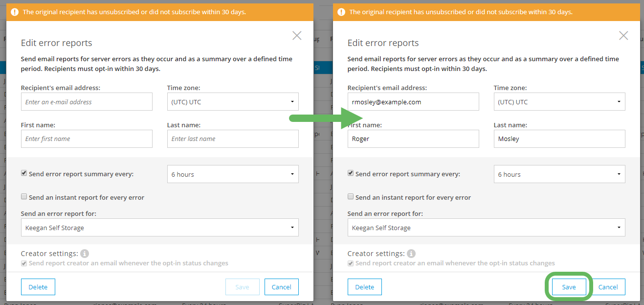
Task: Click the highlighted Save button
Action: (569, 287)
